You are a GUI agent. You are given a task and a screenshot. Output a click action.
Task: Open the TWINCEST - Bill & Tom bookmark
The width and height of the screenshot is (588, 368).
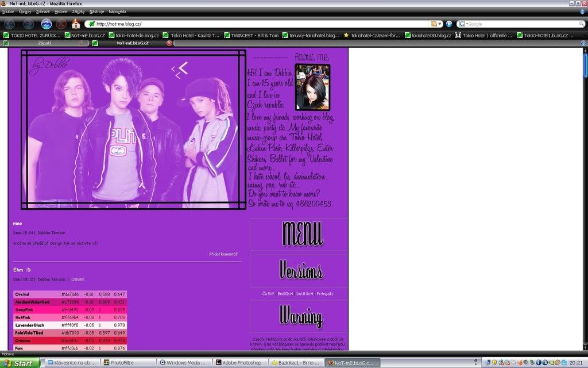[x=250, y=35]
